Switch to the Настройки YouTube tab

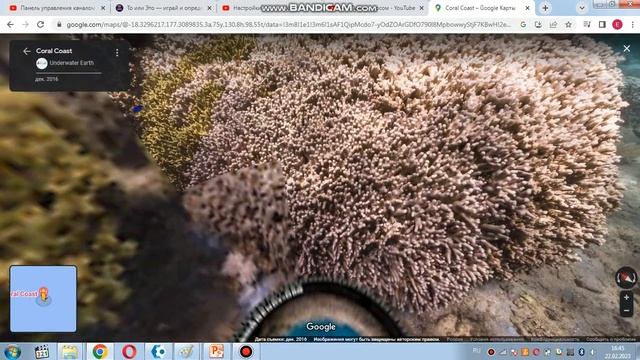(x=322, y=8)
